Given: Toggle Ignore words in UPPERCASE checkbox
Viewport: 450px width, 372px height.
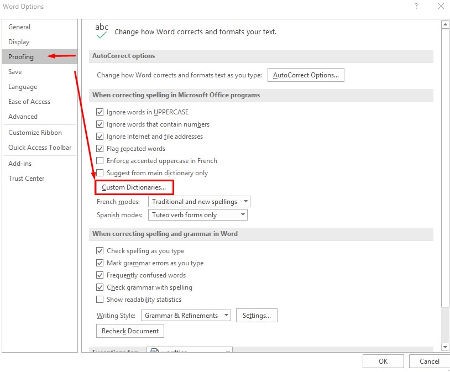Looking at the screenshot, I should 100,112.
